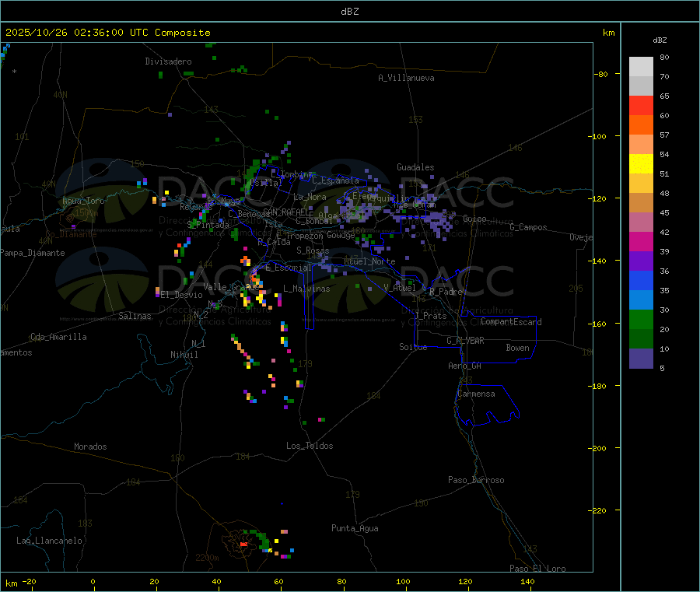Viewport: 700px width, 592px height.
Task: Click the J_Prats label
Action: [x=431, y=316]
